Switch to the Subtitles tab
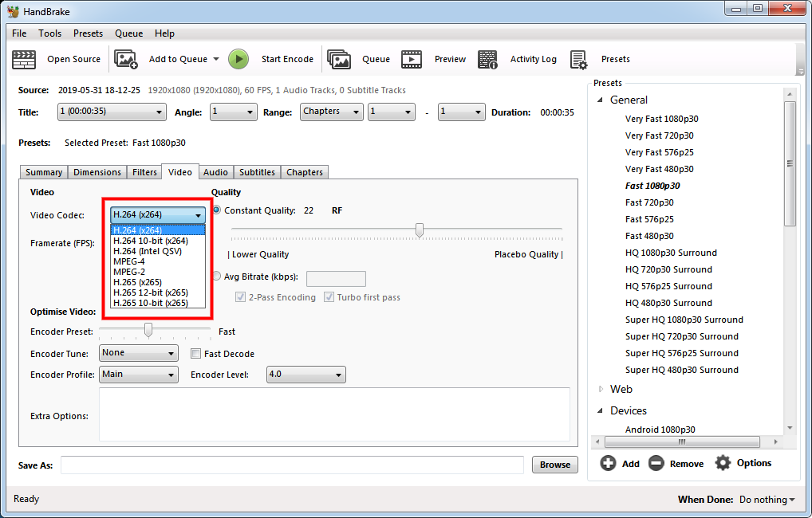This screenshot has height=518, width=812. [x=257, y=172]
